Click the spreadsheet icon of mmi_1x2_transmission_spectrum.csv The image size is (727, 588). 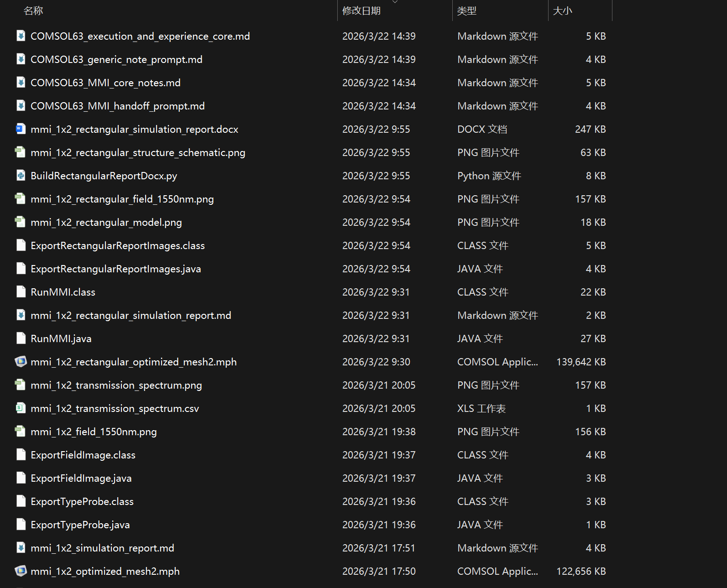[x=21, y=408]
